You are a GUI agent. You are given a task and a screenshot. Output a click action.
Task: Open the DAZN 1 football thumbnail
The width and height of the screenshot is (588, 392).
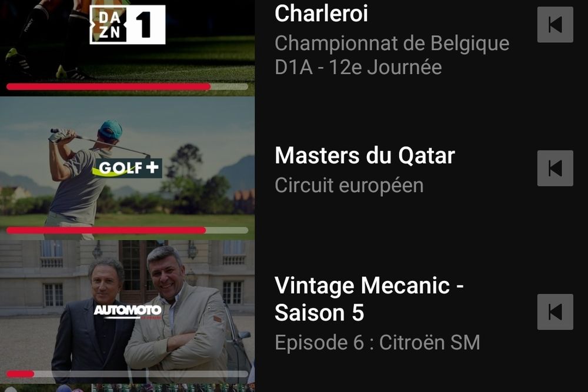[128, 48]
